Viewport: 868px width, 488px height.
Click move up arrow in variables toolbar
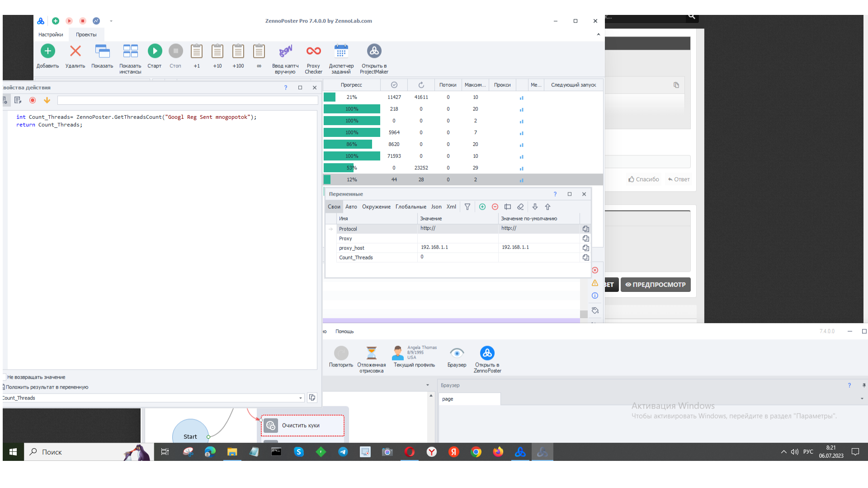(547, 207)
